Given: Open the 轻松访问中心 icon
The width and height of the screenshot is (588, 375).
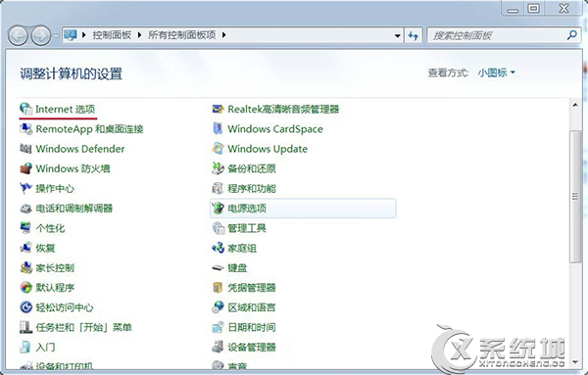Looking at the screenshot, I should (x=25, y=307).
